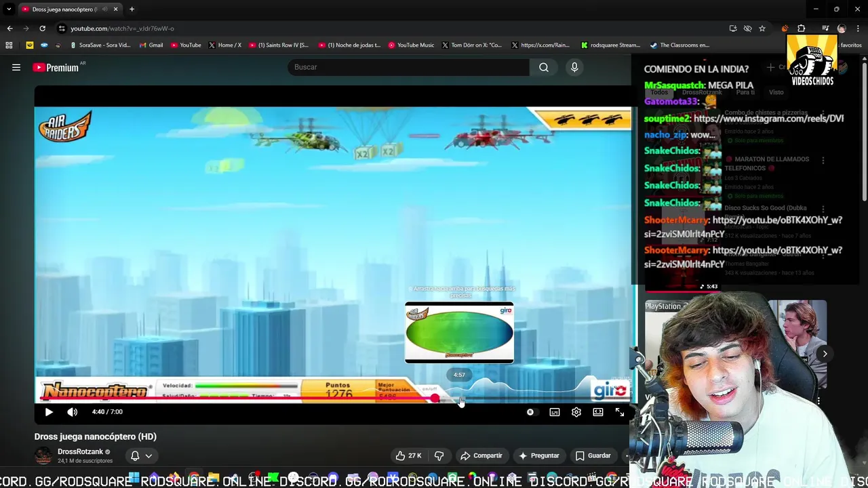Open the tab search dropdown arrow
This screenshot has width=868, height=488.
coord(9,9)
